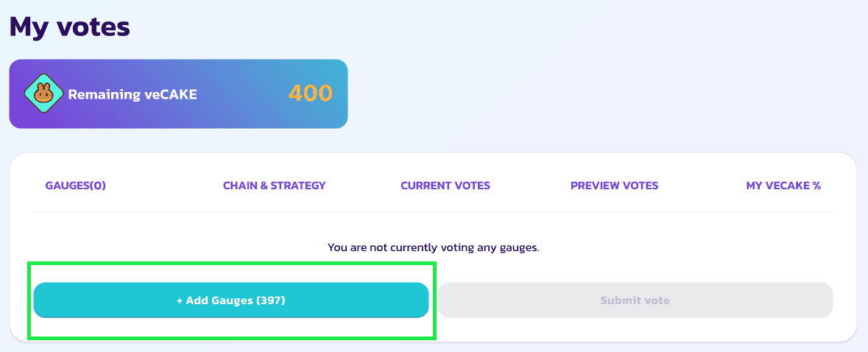Select the GAUGES(0) column header
Viewport: 868px width, 352px height.
point(75,186)
